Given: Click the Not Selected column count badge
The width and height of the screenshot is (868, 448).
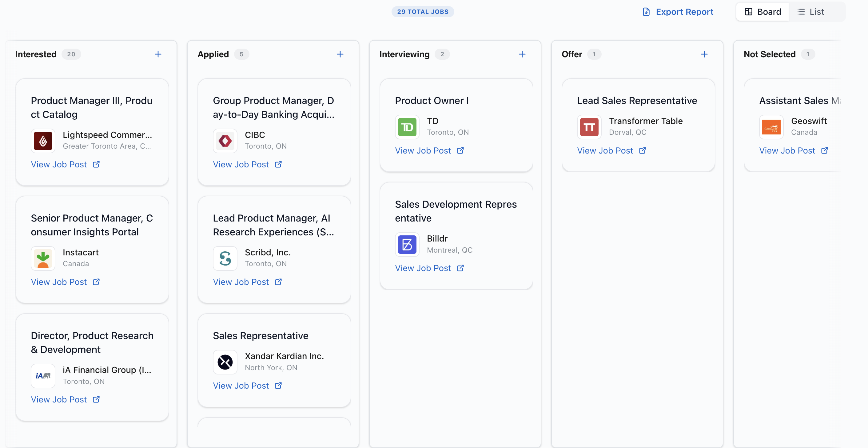Looking at the screenshot, I should pyautogui.click(x=809, y=54).
